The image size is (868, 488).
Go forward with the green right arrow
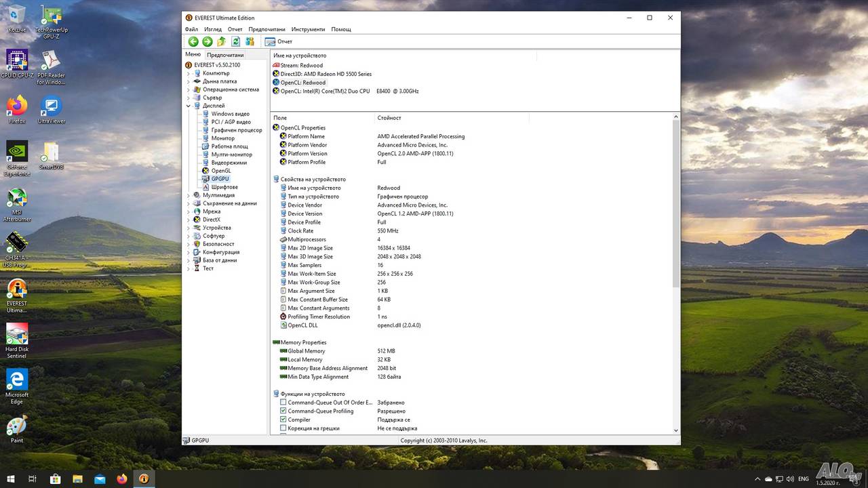click(x=208, y=41)
